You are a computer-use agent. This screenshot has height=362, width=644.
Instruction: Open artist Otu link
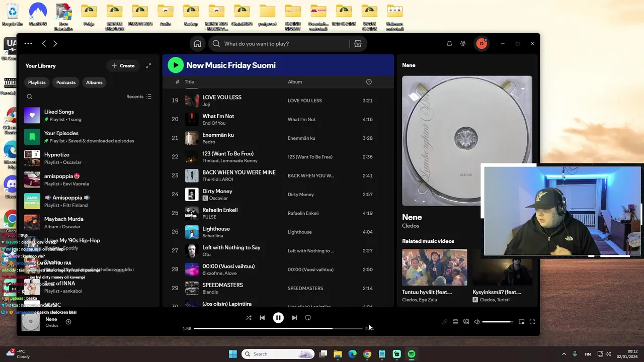[x=206, y=254]
